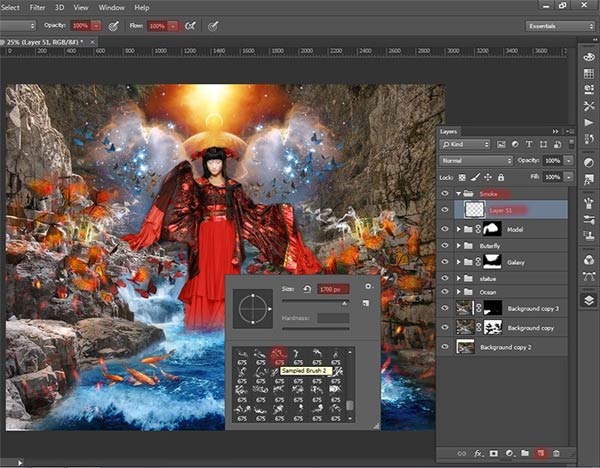Collapse the Layers panel double-arrow icon
The height and width of the screenshot is (468, 600).
[555, 131]
